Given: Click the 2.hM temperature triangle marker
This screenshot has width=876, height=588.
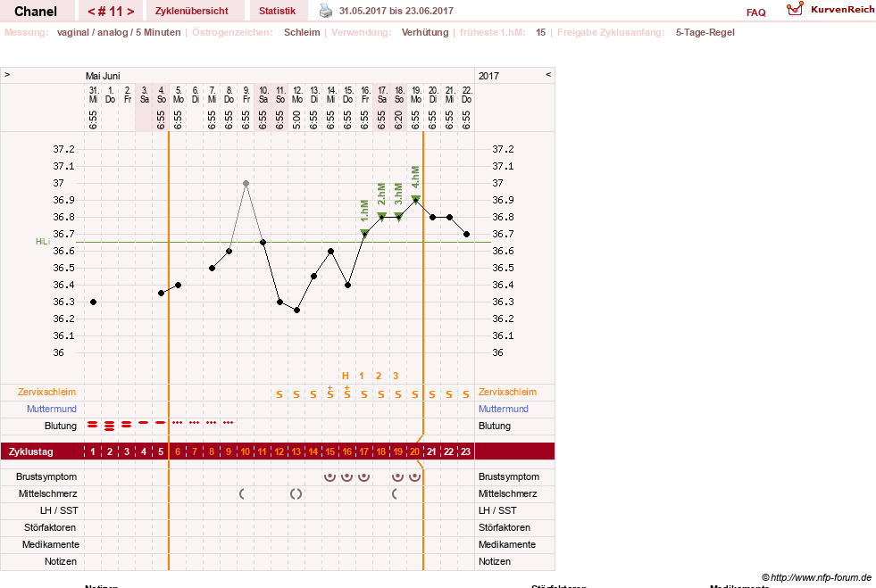Looking at the screenshot, I should (381, 216).
